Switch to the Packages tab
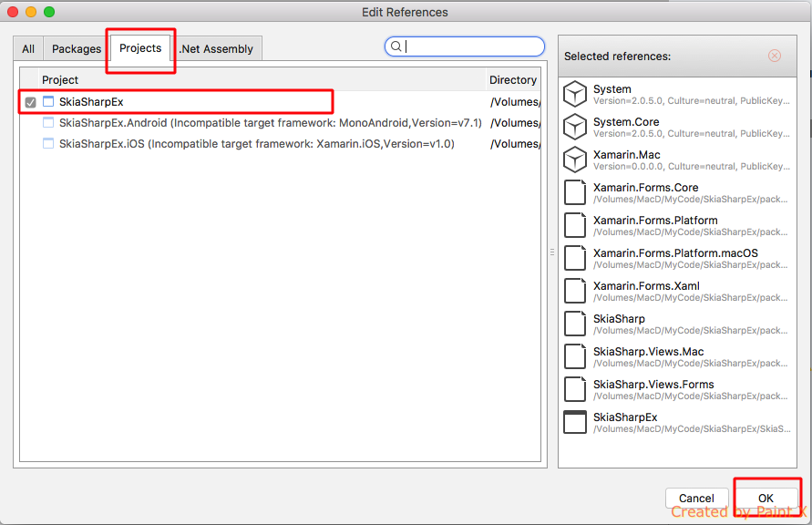This screenshot has height=525, width=812. pos(77,48)
